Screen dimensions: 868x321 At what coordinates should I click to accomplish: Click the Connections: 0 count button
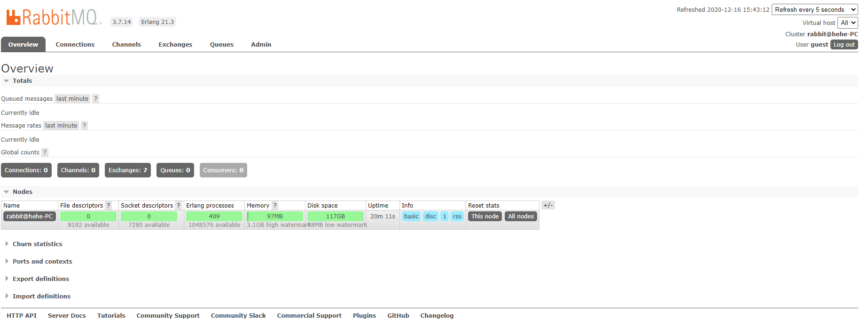pos(26,170)
